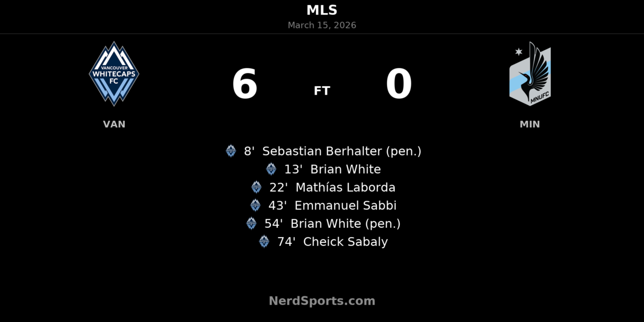Click Whitecaps icon beside 54' penalty goal

252,223
